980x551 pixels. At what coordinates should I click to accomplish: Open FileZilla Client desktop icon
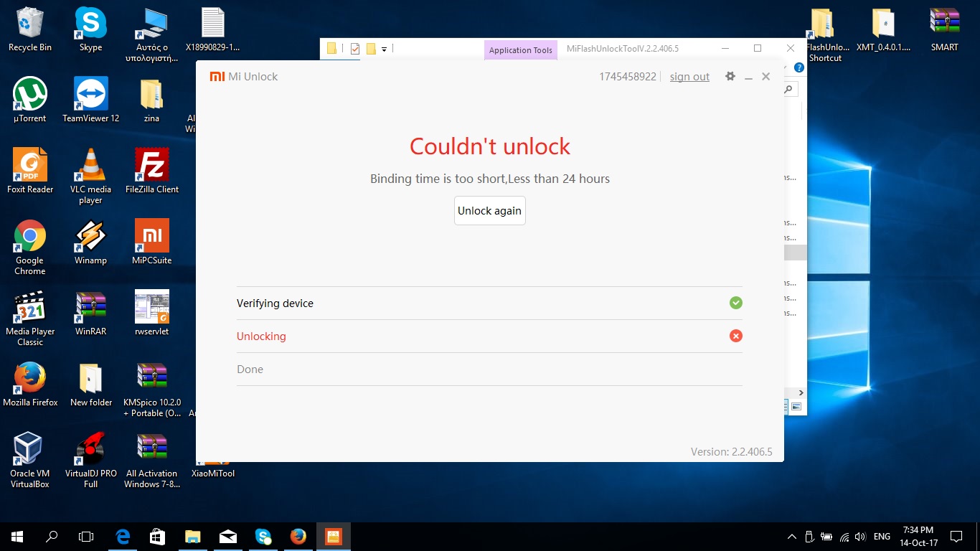[x=152, y=170]
